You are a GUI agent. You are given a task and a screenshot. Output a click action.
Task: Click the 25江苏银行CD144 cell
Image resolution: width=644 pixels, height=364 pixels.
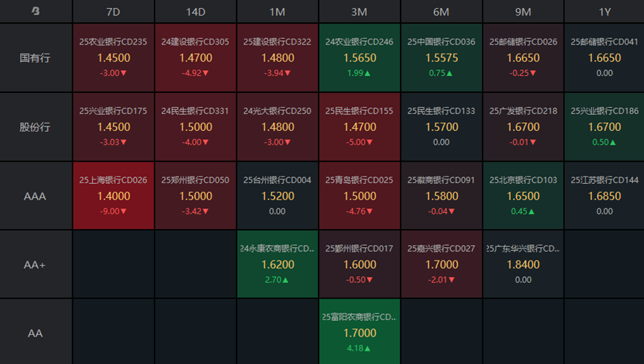(605, 196)
